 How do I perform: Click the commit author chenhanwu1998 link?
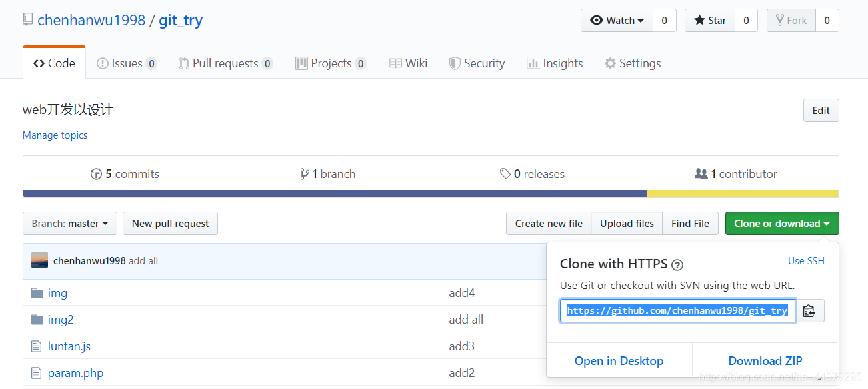(89, 261)
